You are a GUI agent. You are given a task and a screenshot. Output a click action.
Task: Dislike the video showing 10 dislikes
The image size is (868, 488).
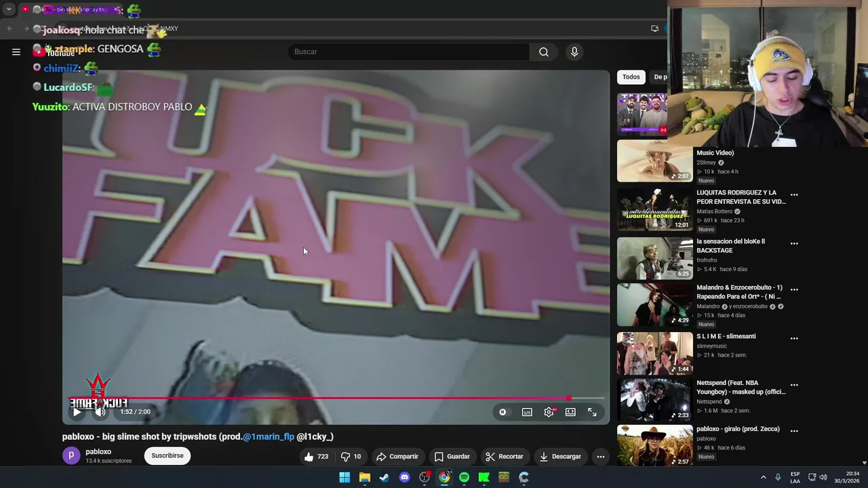click(351, 457)
